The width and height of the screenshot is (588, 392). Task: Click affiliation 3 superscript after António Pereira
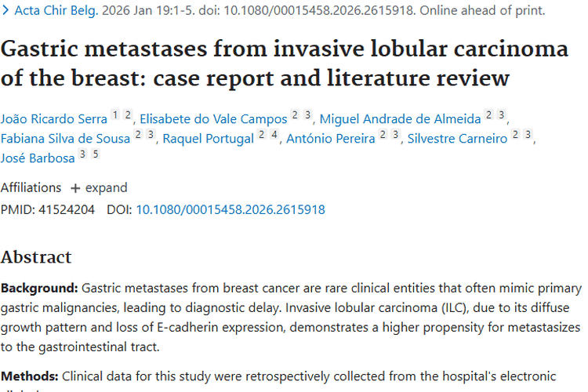pos(396,135)
